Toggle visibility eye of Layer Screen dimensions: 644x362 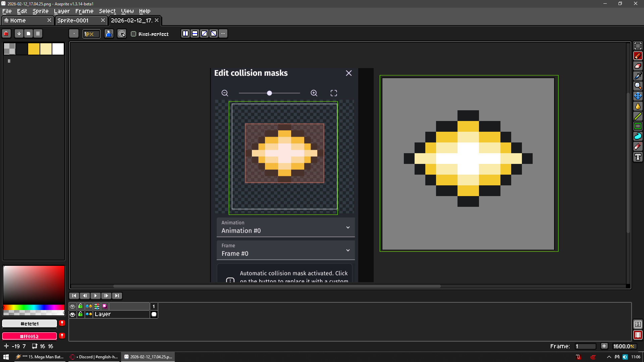pyautogui.click(x=72, y=314)
